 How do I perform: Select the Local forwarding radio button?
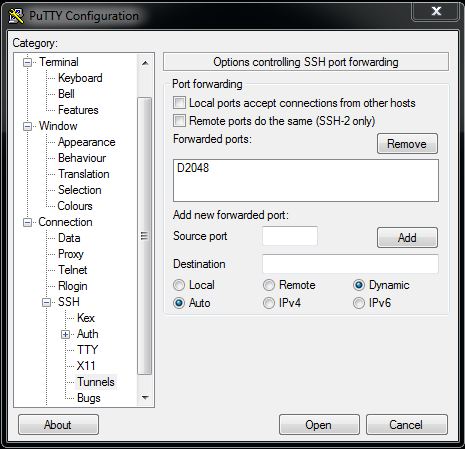[179, 285]
